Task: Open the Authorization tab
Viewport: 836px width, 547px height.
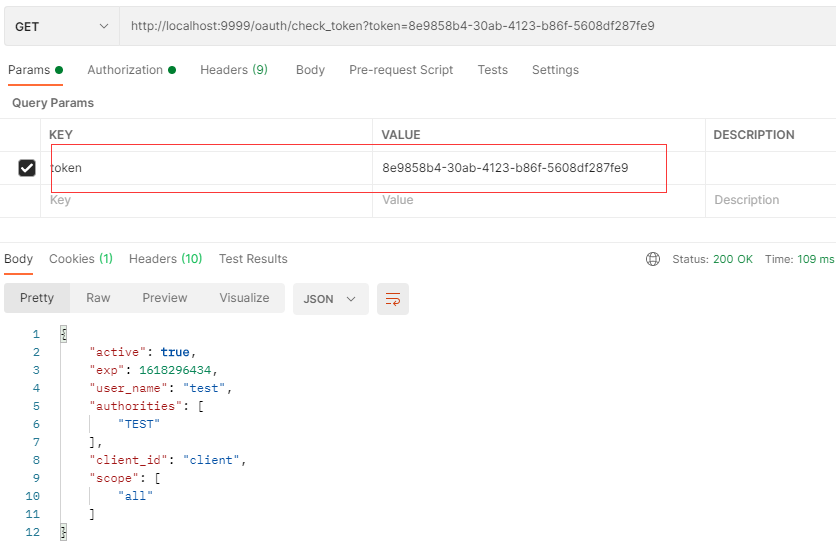Action: pos(131,70)
